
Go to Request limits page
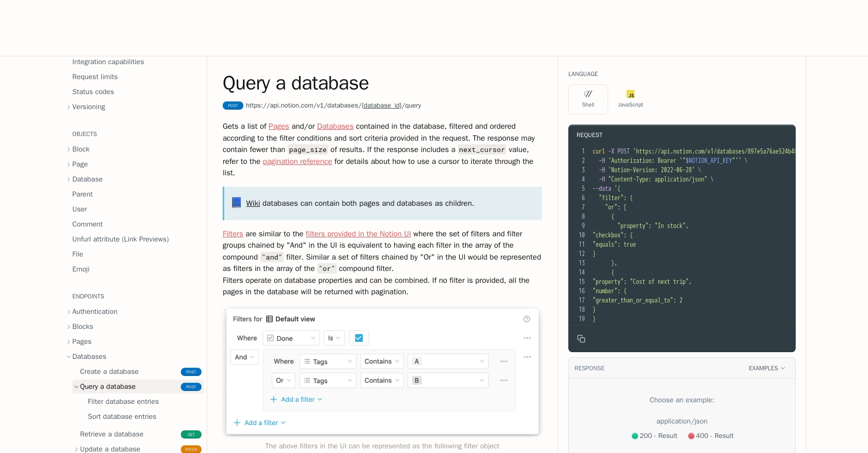pyautogui.click(x=95, y=77)
